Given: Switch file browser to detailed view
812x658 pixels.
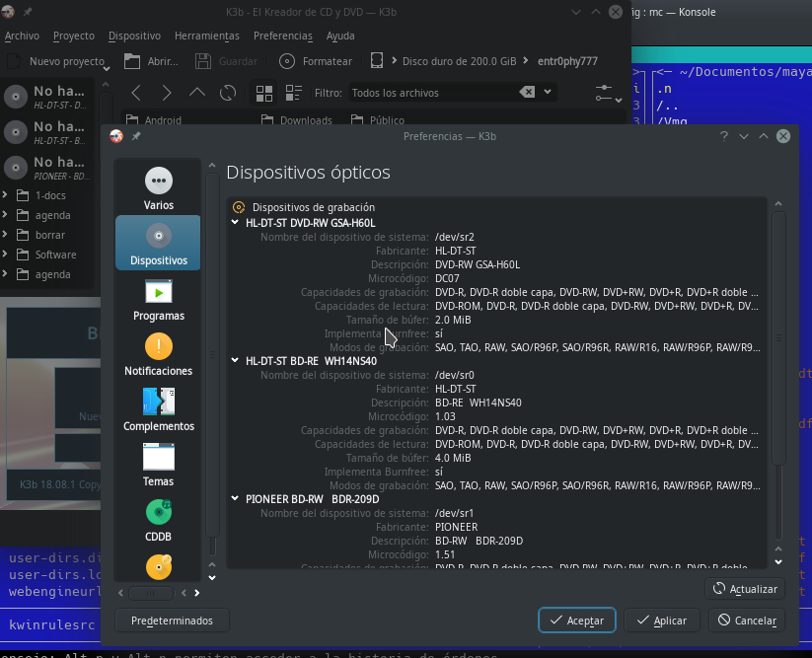Looking at the screenshot, I should point(294,93).
